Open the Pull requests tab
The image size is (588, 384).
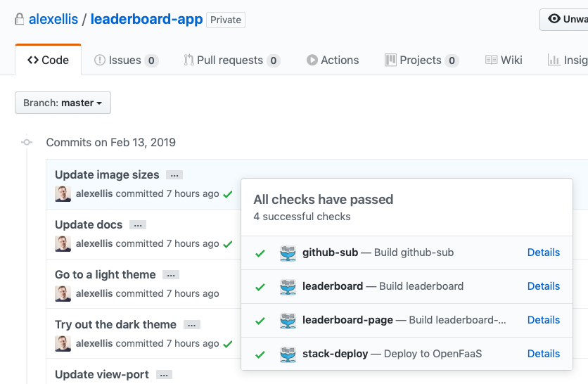pyautogui.click(x=231, y=60)
